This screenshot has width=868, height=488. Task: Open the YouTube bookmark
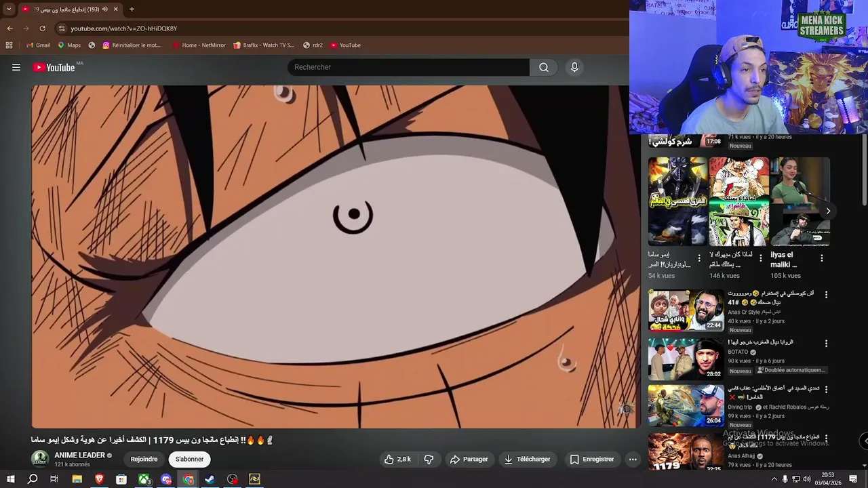point(345,45)
